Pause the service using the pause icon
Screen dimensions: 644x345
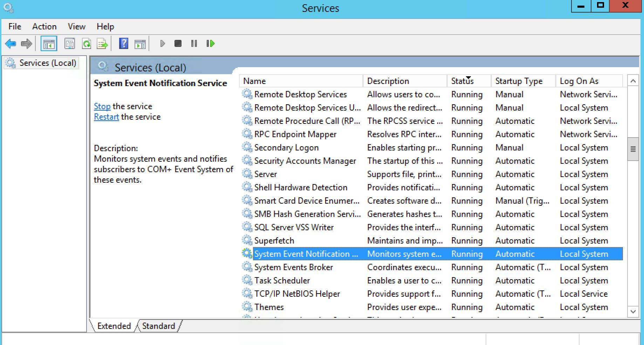tap(194, 43)
